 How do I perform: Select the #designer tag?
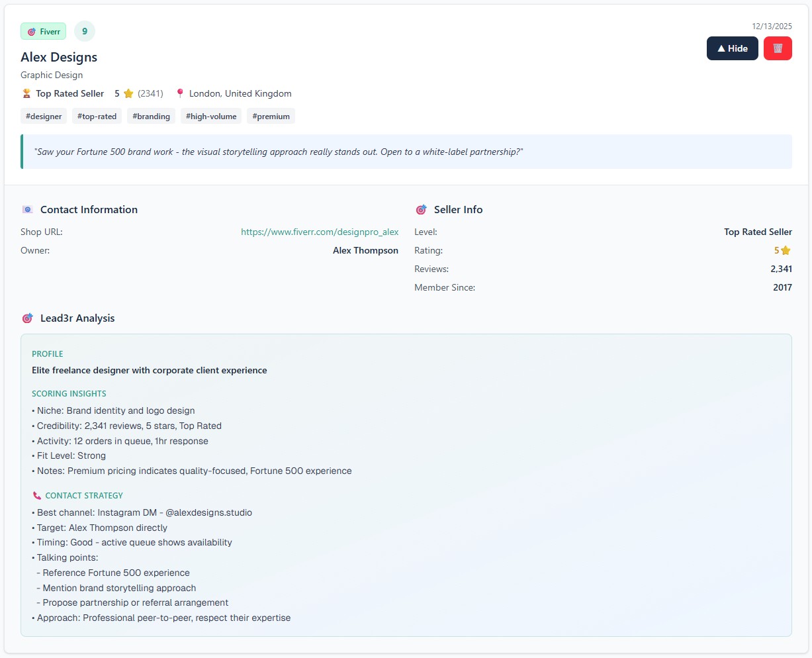pyautogui.click(x=44, y=117)
